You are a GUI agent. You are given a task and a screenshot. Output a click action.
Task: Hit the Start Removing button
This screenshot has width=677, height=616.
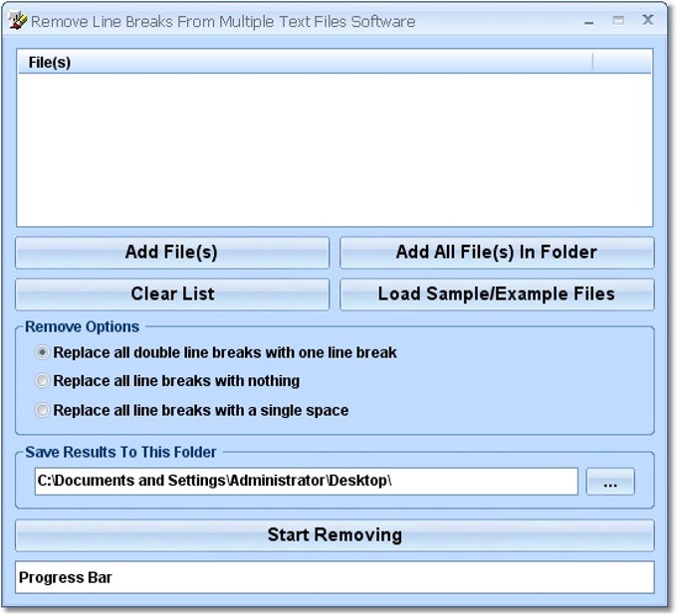335,535
